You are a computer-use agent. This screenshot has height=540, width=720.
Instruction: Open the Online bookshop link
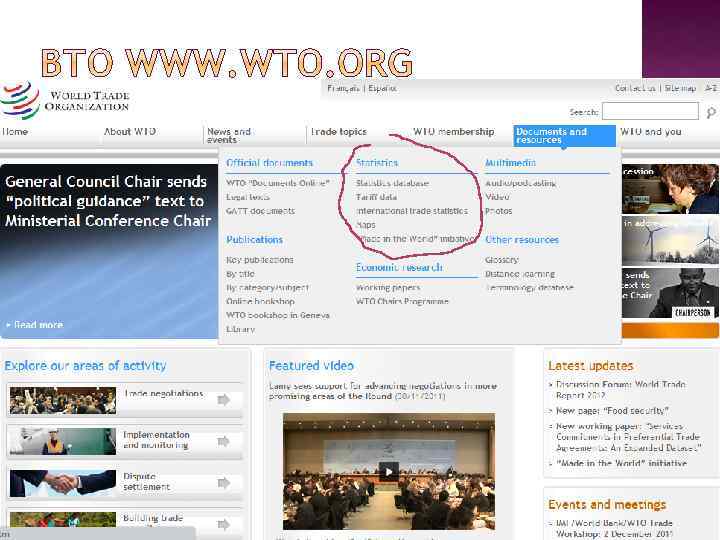260,302
